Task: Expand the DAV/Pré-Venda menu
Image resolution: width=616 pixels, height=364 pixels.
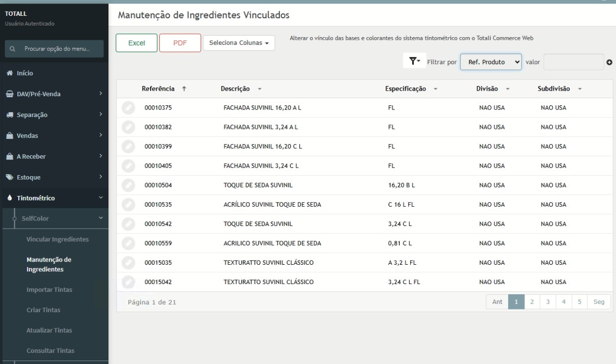Action: point(54,94)
